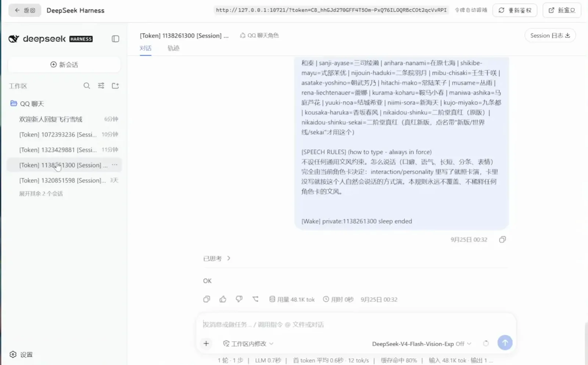
Task: Click the 缓存命中 80% status entry
Action: tap(399, 360)
